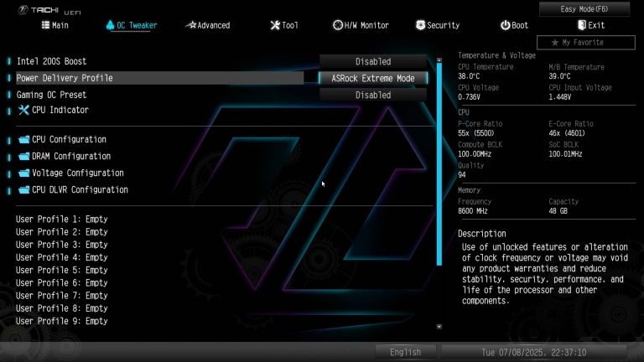Click the memory Capacity 48 GB value
Viewport: 644px width, 362px height.
558,211
